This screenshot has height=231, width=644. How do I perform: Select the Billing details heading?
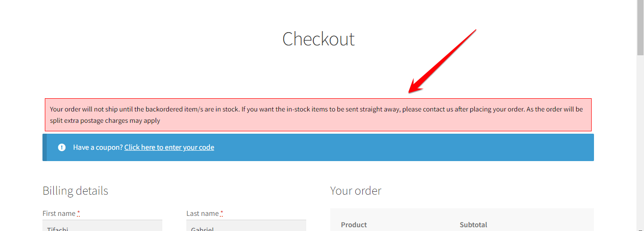[x=75, y=191]
